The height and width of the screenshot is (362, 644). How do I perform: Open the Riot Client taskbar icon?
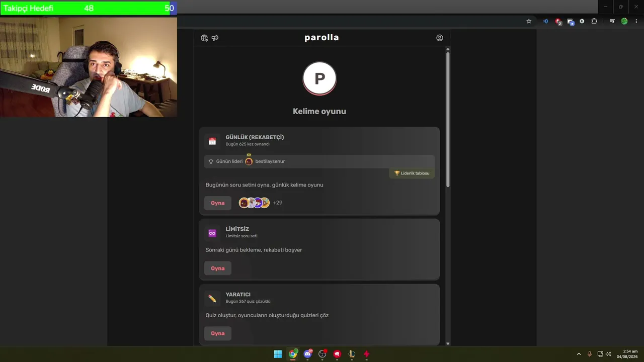pyautogui.click(x=337, y=354)
